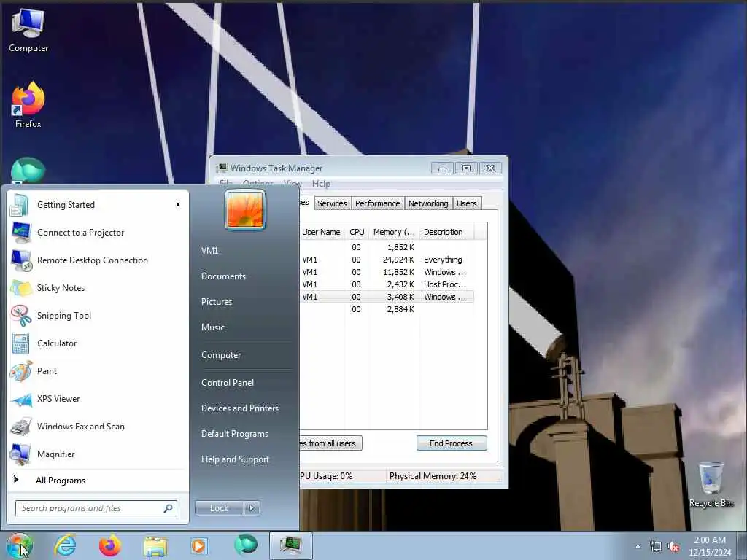Open Windows Media Player in taskbar
The image size is (747, 560).
click(198, 545)
